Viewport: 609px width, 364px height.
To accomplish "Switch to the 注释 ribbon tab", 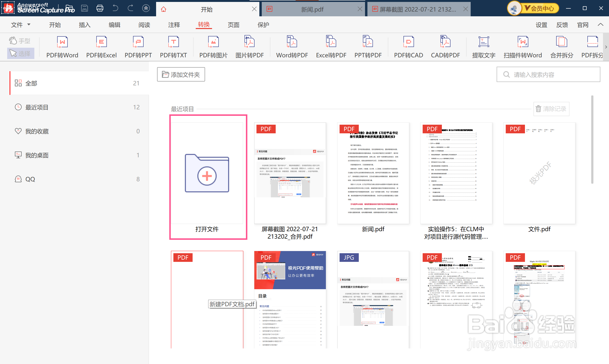I will [x=174, y=25].
